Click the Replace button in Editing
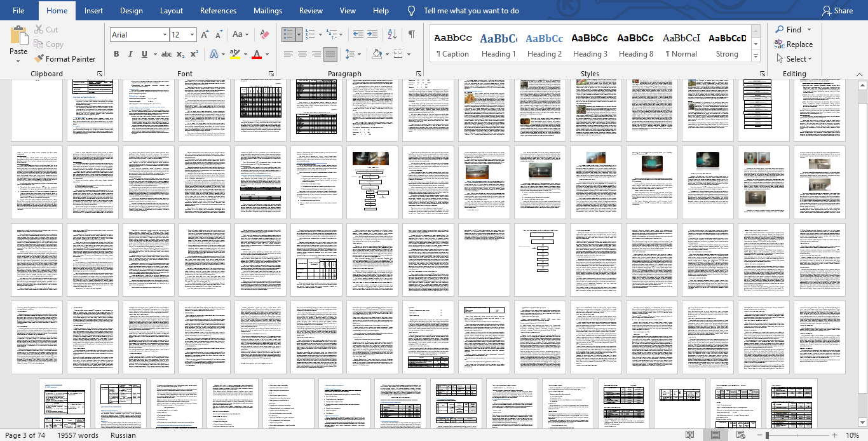The height and width of the screenshot is (441, 868). coord(794,44)
